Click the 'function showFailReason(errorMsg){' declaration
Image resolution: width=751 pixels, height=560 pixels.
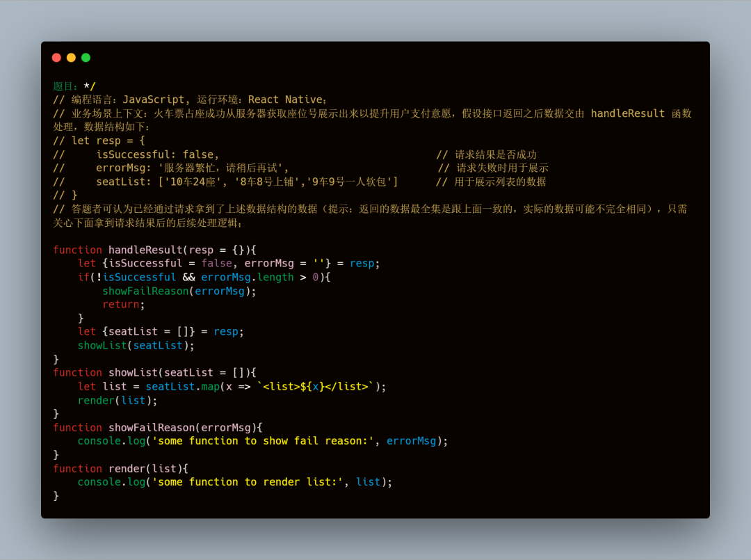click(158, 428)
